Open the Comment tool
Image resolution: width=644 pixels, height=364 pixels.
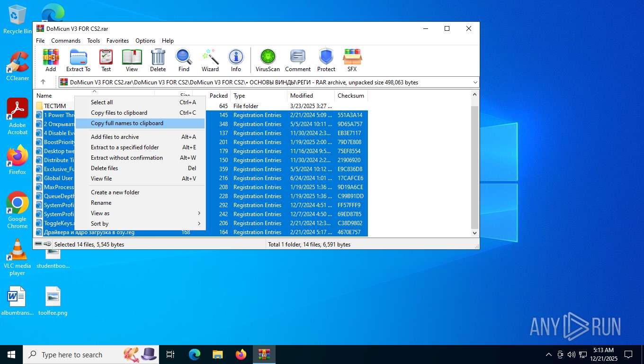pyautogui.click(x=297, y=60)
